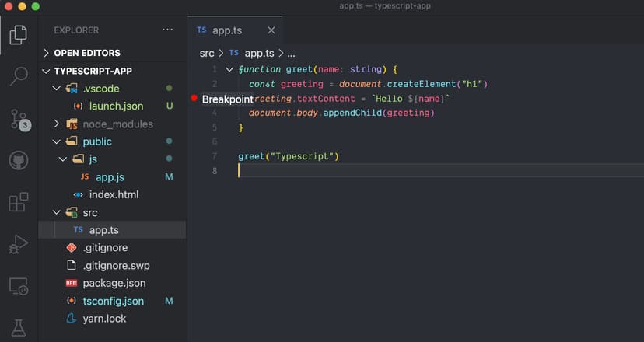Click the M status badge for tsconfig.json
The height and width of the screenshot is (342, 644).
[x=169, y=301]
